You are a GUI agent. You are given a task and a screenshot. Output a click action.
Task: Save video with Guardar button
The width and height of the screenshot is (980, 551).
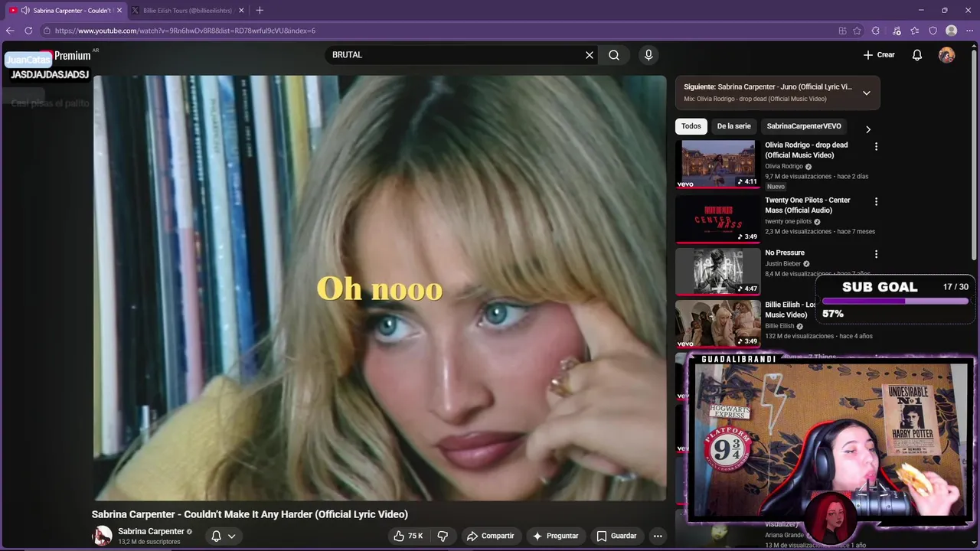616,536
